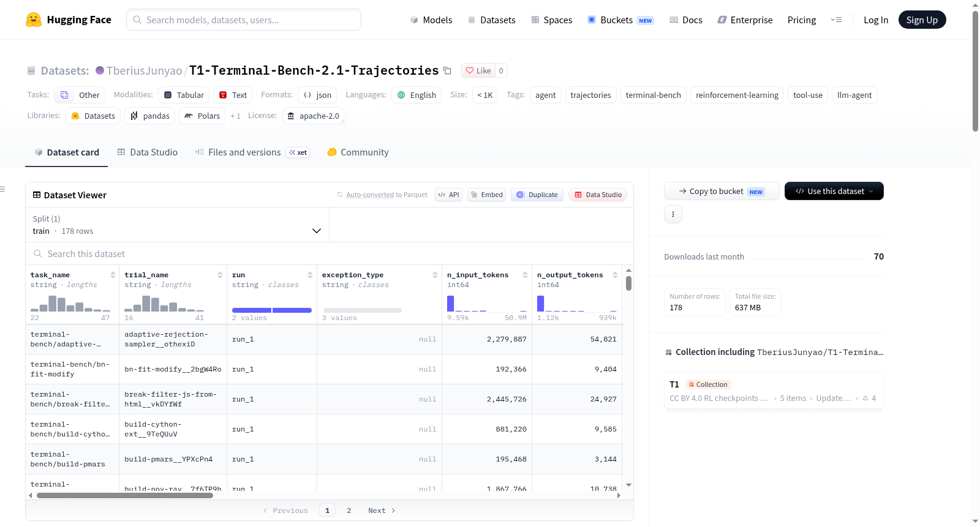Switch to the Dataset card tab
The width and height of the screenshot is (980, 527).
point(67,152)
